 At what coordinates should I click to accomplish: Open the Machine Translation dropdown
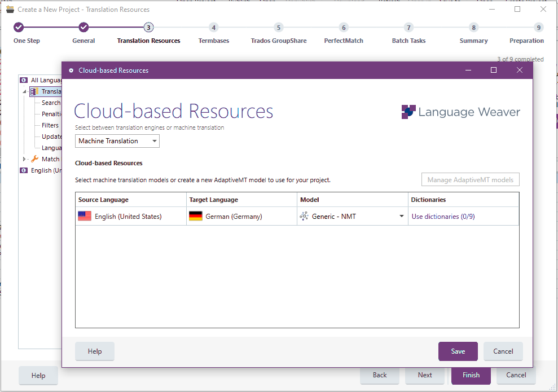click(x=117, y=141)
